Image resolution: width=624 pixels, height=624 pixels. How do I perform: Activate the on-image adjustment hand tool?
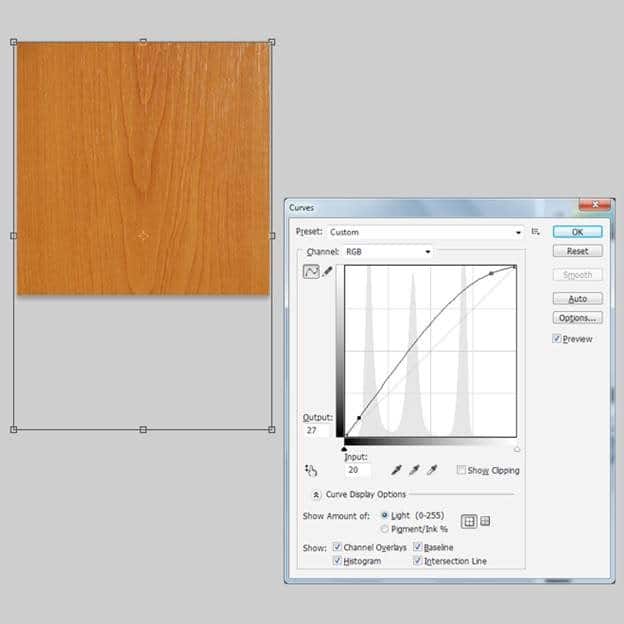click(x=311, y=470)
